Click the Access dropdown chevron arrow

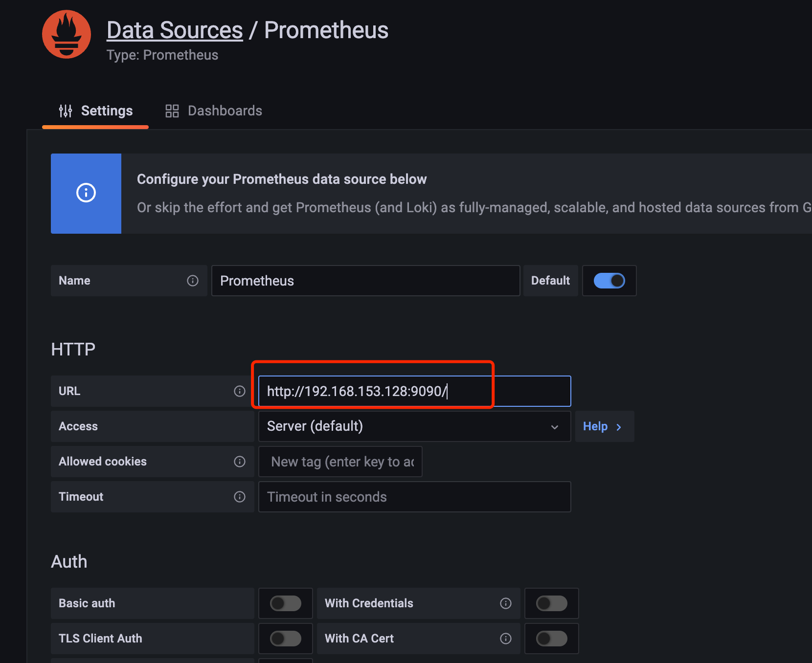coord(555,427)
